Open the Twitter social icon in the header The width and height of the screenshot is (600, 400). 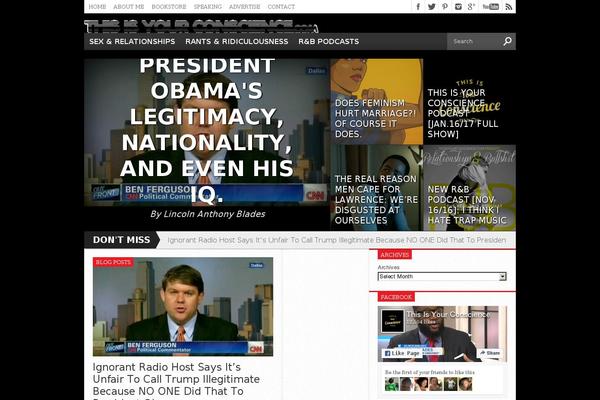coord(432,7)
